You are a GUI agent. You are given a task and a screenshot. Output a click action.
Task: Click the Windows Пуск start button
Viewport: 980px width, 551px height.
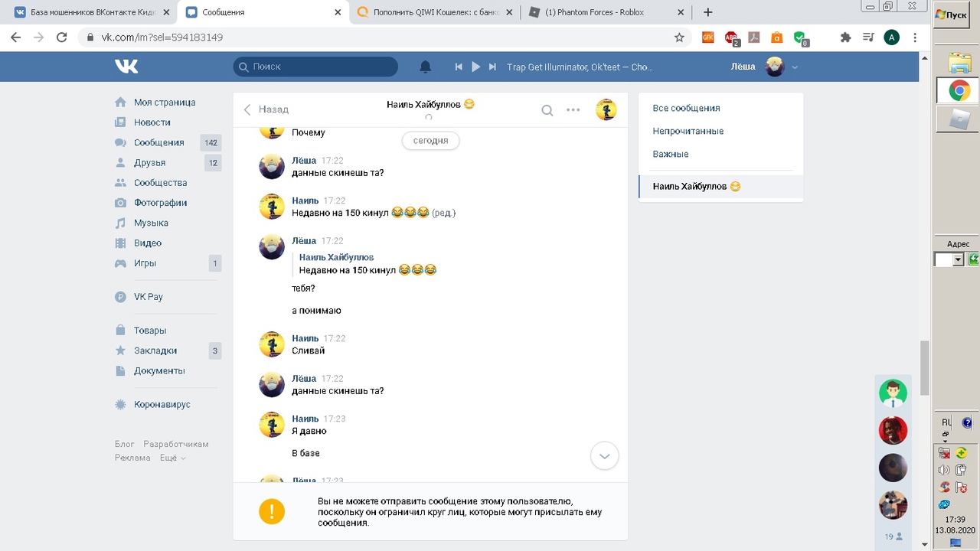pos(952,15)
